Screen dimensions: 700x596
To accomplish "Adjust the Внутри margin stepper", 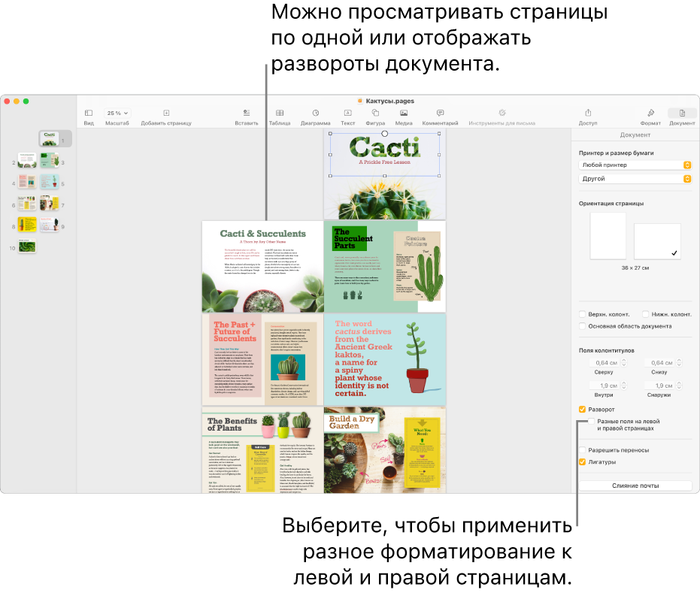I will (624, 386).
